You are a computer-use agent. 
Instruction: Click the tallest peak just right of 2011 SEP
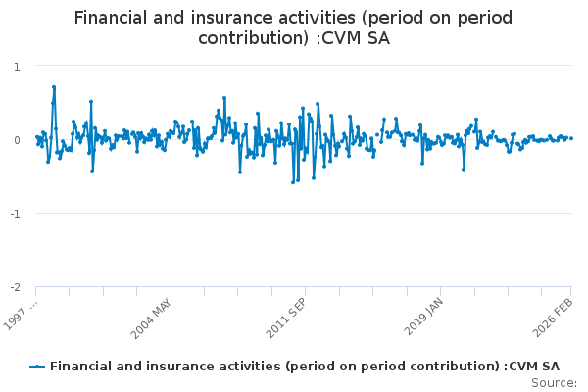click(318, 103)
